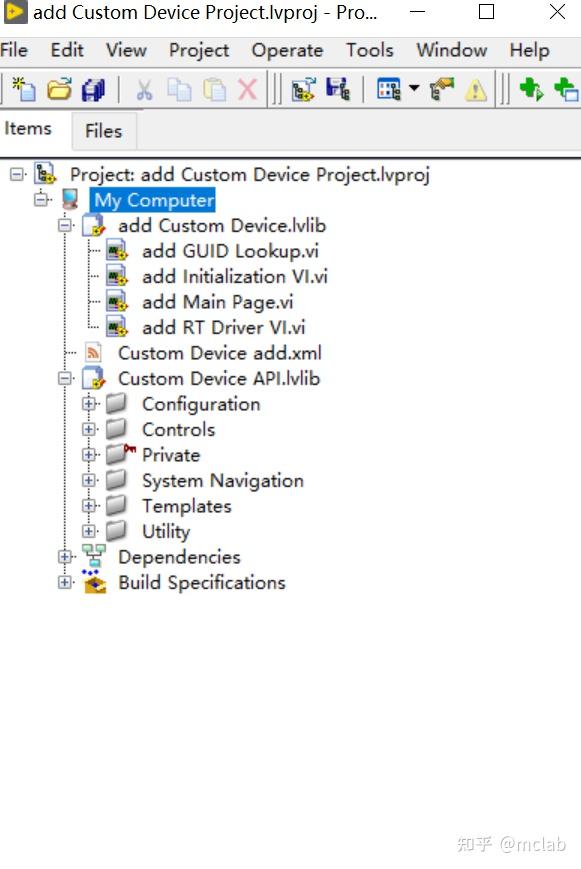The width and height of the screenshot is (581, 869).
Task: Click the green add-item toolbar icon
Action: [x=531, y=89]
